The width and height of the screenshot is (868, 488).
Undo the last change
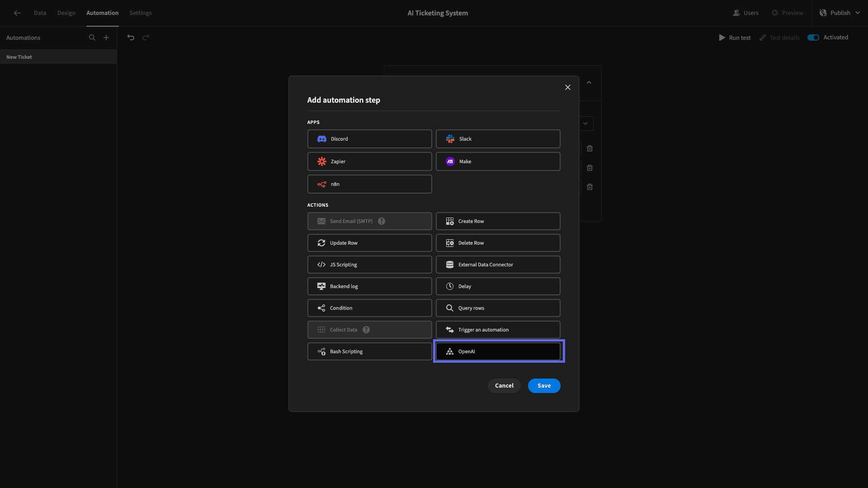click(x=131, y=38)
